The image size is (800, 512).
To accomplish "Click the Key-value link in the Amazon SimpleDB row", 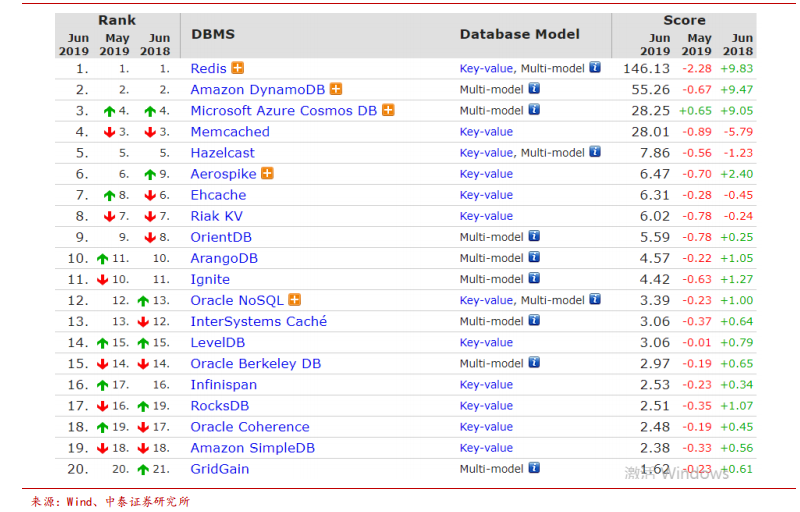I will (486, 448).
